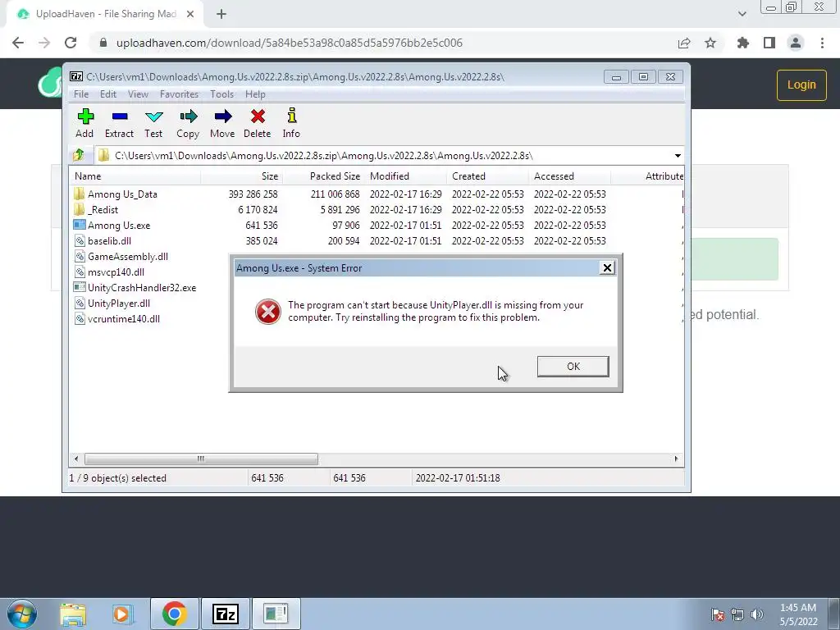Open Chrome three-dot menu
Viewport: 840px width, 630px height.
(822, 43)
